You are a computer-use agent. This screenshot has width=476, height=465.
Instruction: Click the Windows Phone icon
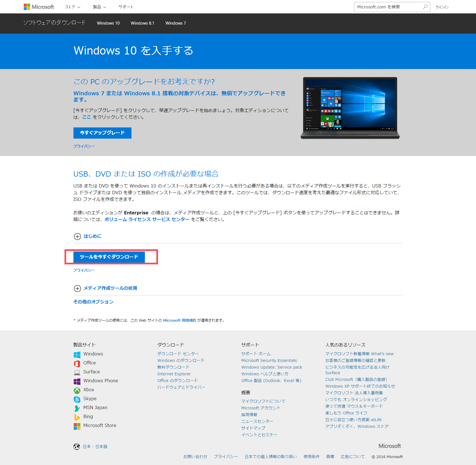tap(77, 381)
